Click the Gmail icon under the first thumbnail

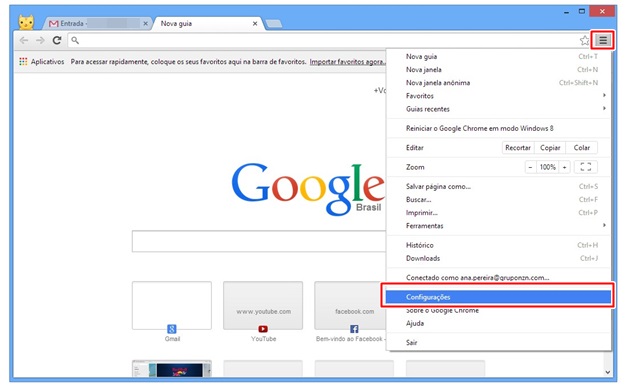(172, 329)
